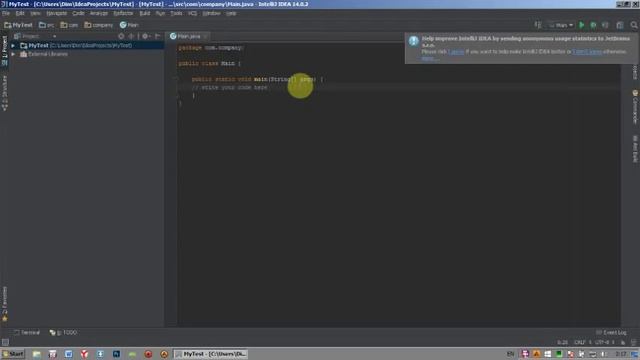The height and width of the screenshot is (360, 640).
Task: Hide the Project panel with the hide icon
Action: click(158, 36)
